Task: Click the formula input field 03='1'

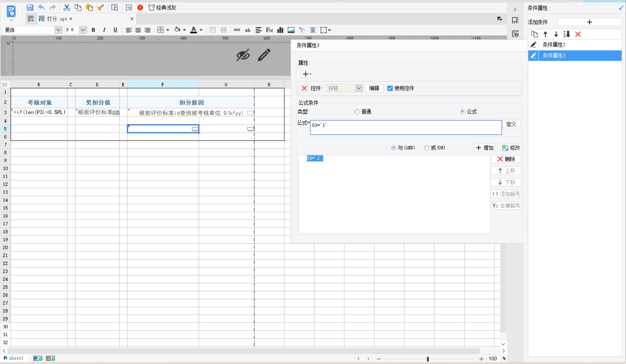Action: pyautogui.click(x=406, y=127)
